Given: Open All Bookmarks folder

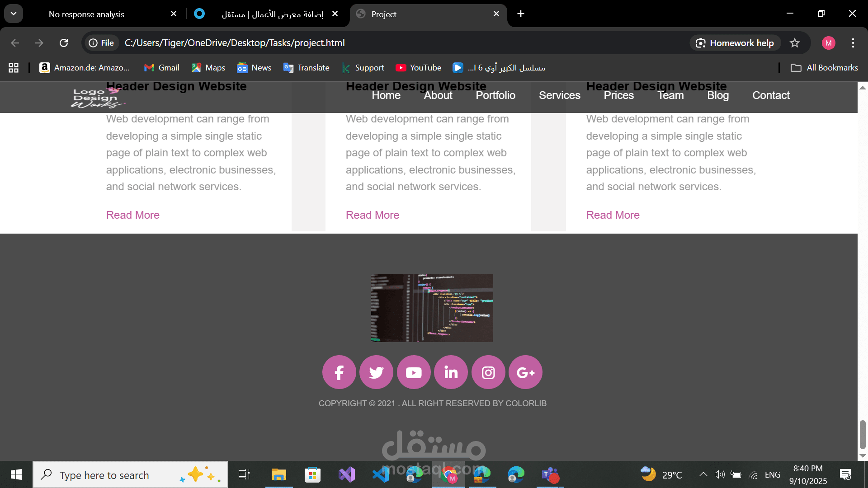Looking at the screenshot, I should [824, 68].
